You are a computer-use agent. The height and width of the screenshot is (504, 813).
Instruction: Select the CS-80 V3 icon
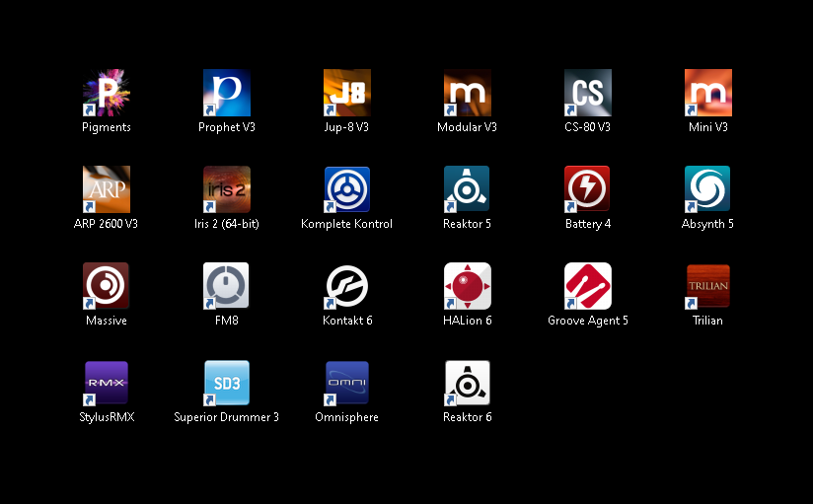point(587,93)
